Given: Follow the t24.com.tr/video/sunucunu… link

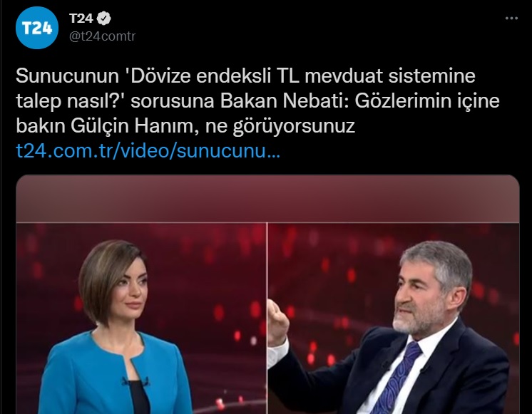Looking at the screenshot, I should (x=148, y=150).
